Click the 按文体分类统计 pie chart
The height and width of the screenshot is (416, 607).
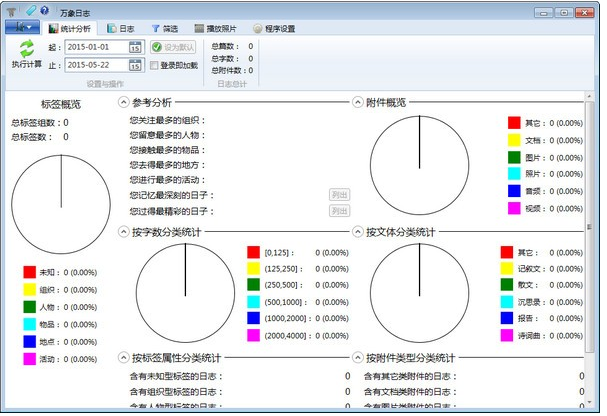point(420,293)
